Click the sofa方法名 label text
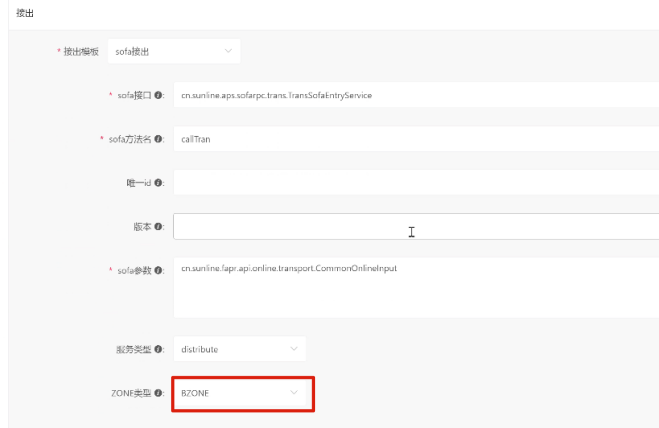Image resolution: width=659 pixels, height=428 pixels. pyautogui.click(x=130, y=139)
